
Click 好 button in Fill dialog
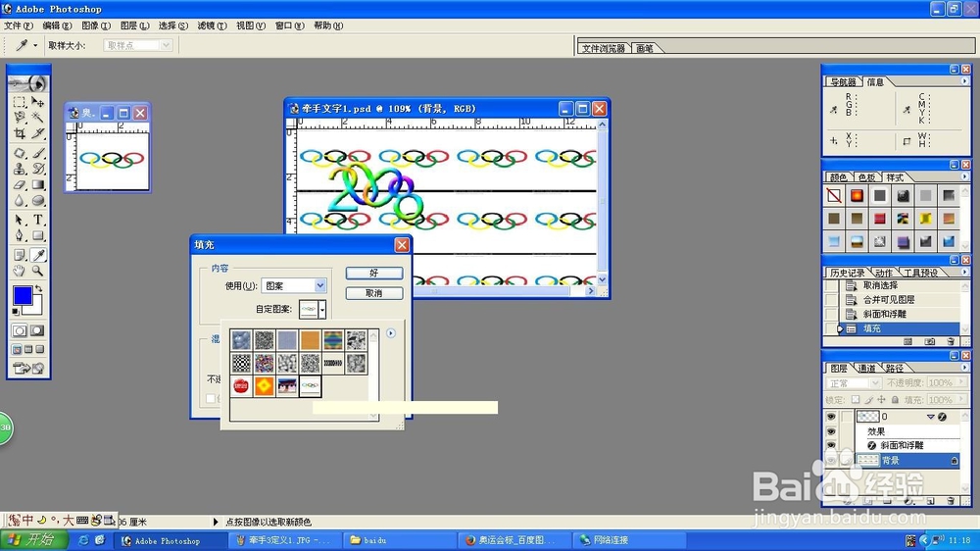[x=373, y=273]
